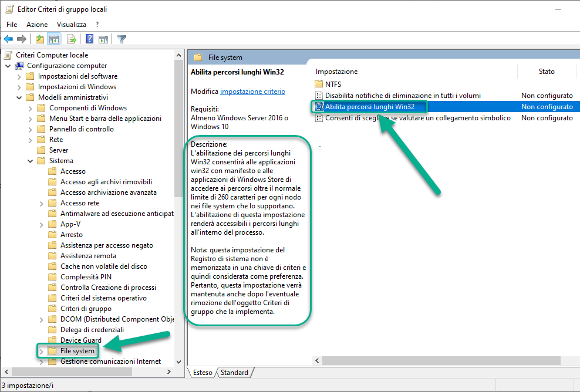This screenshot has width=580, height=392.
Task: Click the Accesso folder icon under Sistema
Action: pos(52,171)
